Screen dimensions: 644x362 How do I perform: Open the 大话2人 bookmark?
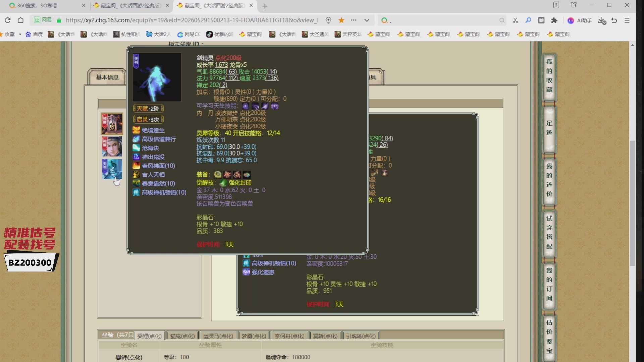pyautogui.click(x=158, y=34)
